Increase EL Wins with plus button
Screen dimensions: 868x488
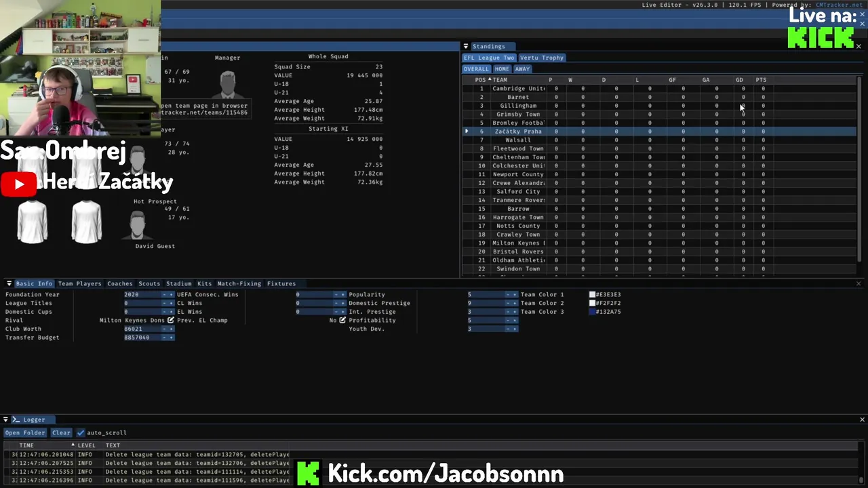tap(343, 312)
